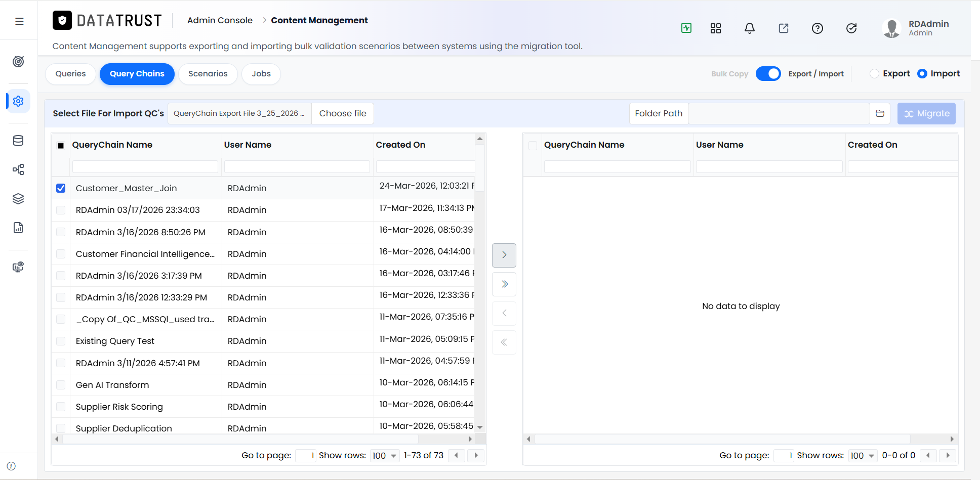Open right grid Show rows dropdown
980x480 pixels.
(863, 456)
